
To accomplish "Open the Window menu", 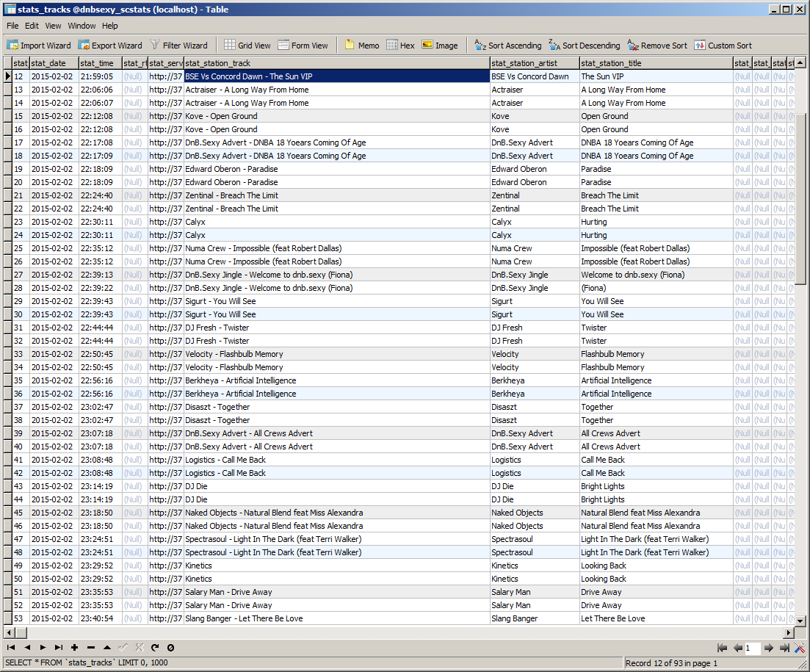I will click(82, 26).
